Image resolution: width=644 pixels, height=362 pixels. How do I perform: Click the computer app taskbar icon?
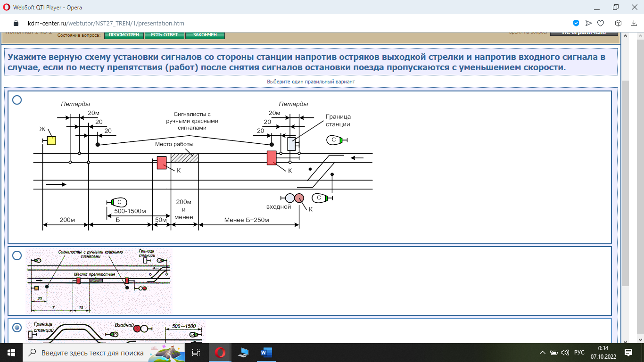(243, 353)
